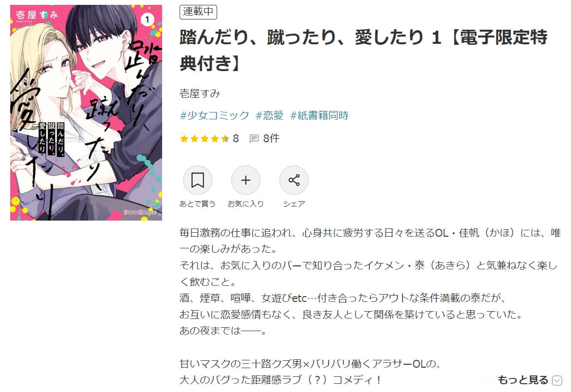Click the title 踏んだり、蹴ったり、愛したり 1

point(311,37)
